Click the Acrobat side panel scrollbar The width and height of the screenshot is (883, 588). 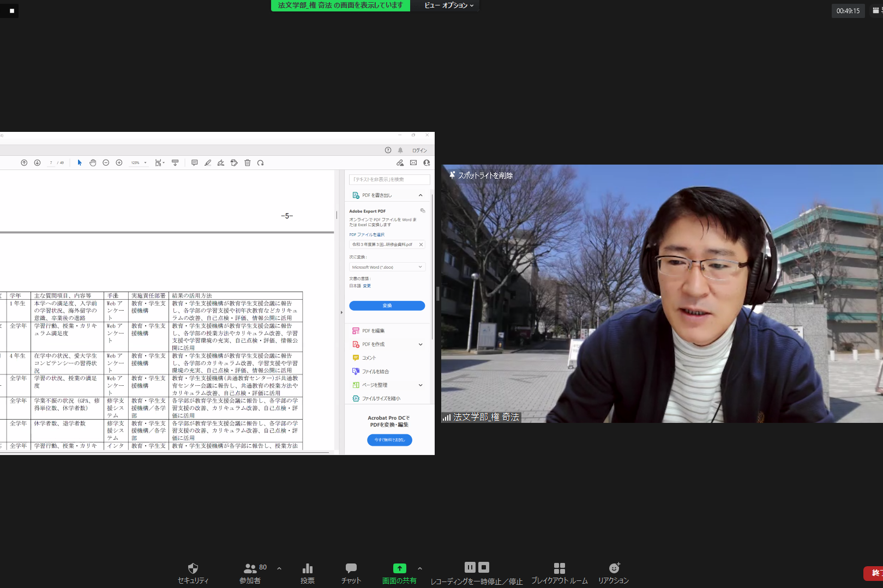[433, 267]
